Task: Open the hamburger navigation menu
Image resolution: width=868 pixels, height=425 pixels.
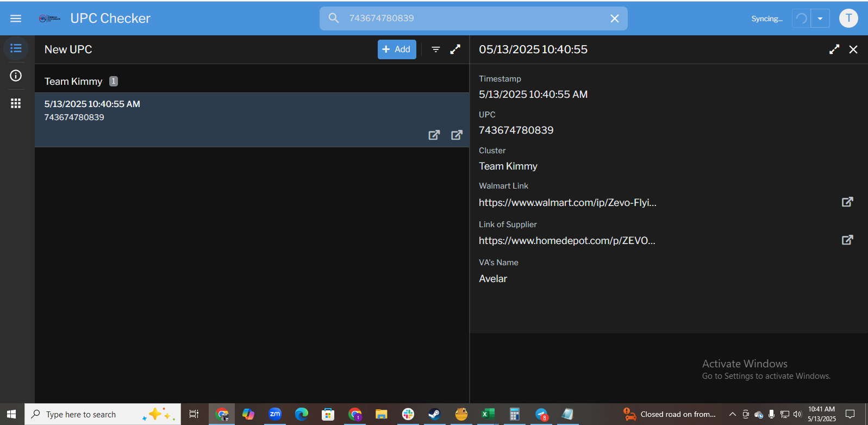Action: pos(16,18)
